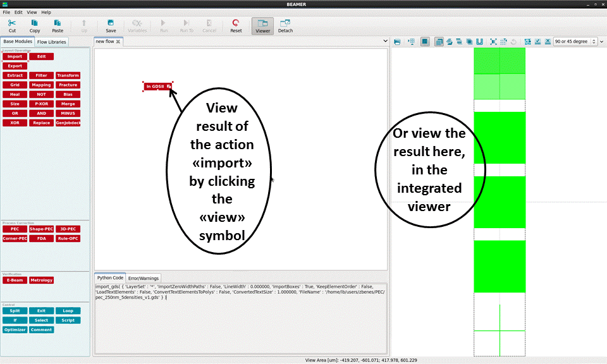Screen dimensions: 607x364
Task: Click the Paste toolbar icon
Action: pos(58,25)
